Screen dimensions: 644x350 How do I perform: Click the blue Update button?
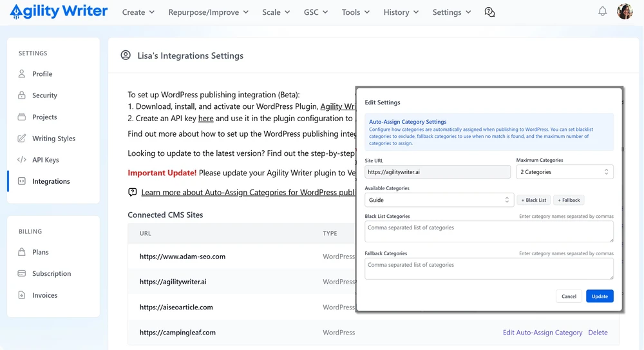(x=600, y=296)
